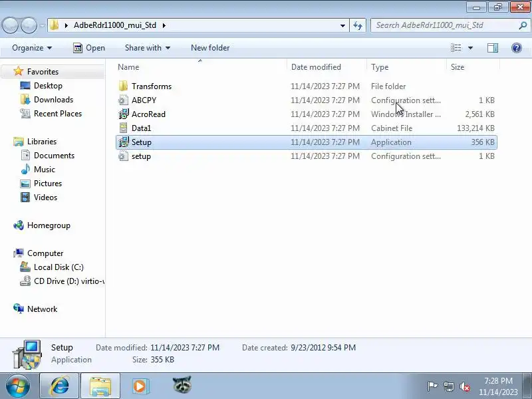Select the Data1 cabinet file icon
Image resolution: width=532 pixels, height=399 pixels.
tap(123, 128)
